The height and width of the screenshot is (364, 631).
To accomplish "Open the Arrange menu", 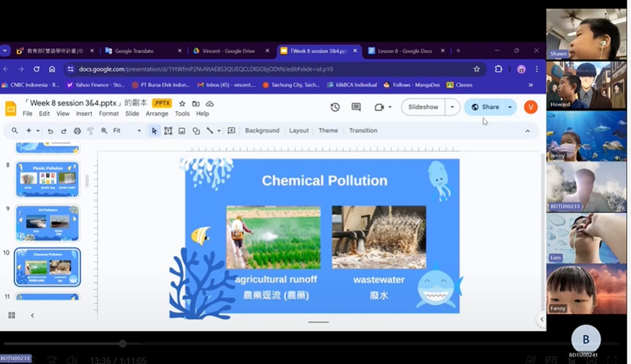I will click(157, 114).
